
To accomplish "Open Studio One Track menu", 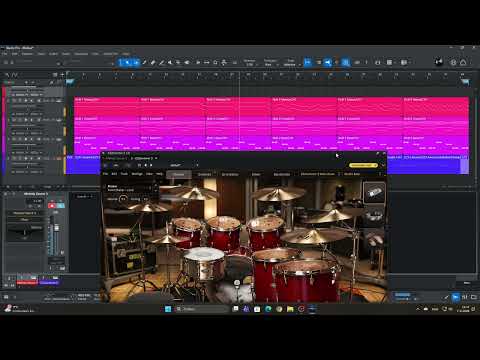I will [41, 54].
